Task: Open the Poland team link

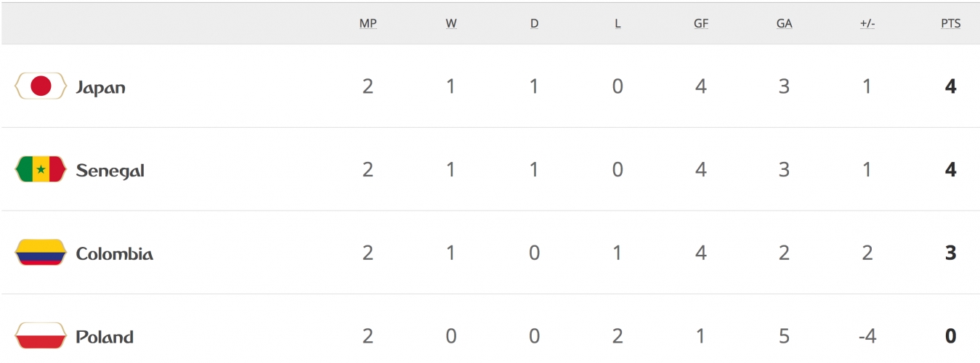Action: pyautogui.click(x=105, y=337)
